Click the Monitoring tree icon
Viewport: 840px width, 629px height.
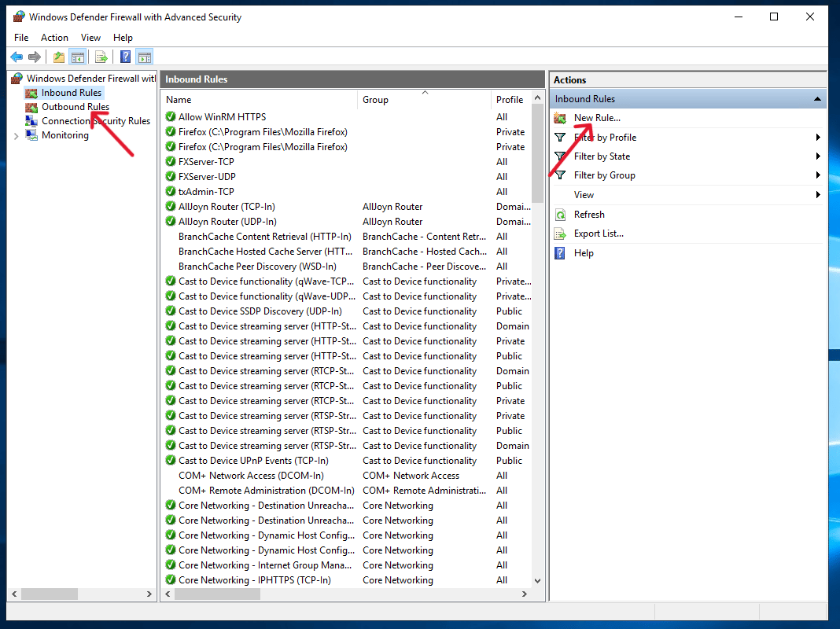click(31, 135)
